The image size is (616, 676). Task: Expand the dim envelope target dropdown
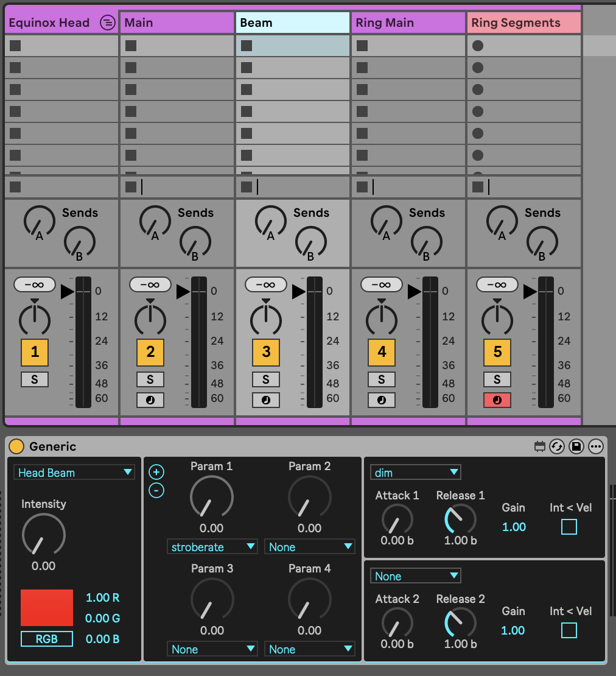coord(416,472)
